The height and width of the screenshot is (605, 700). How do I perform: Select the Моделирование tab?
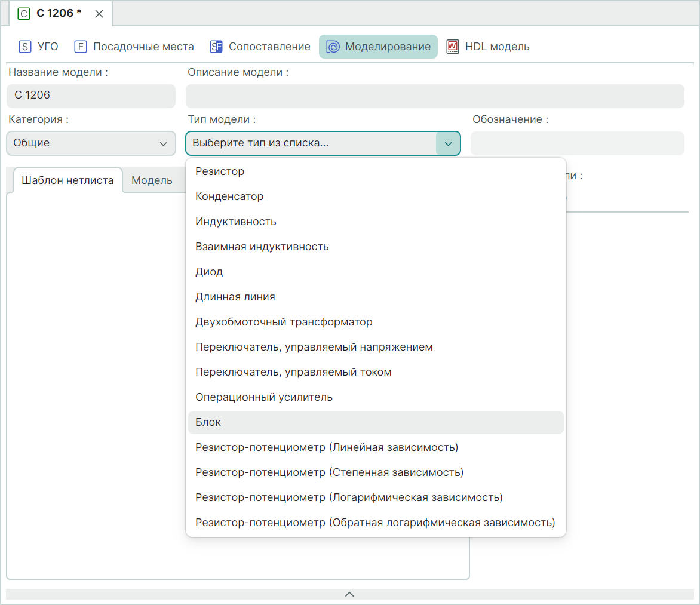click(x=379, y=47)
